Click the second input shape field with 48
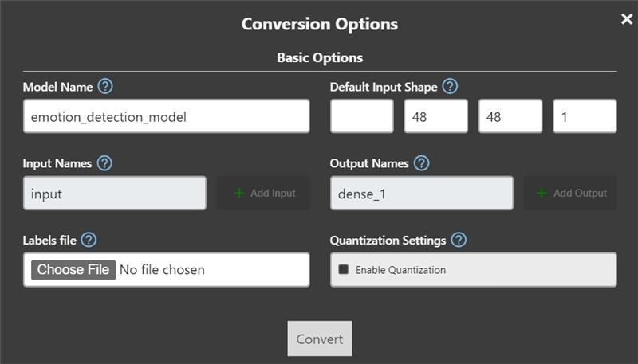Screen dimensions: 638x364 tap(435, 116)
